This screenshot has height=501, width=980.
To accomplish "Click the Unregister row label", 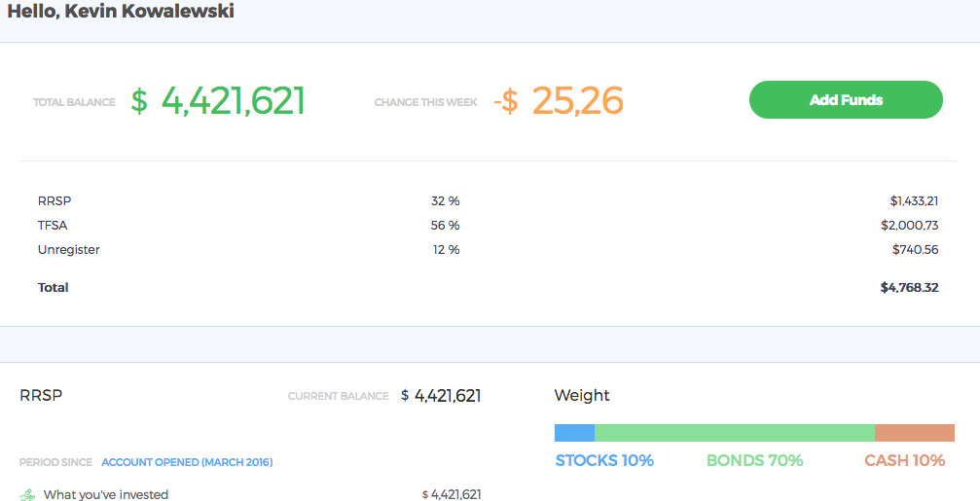I will tap(69, 250).
